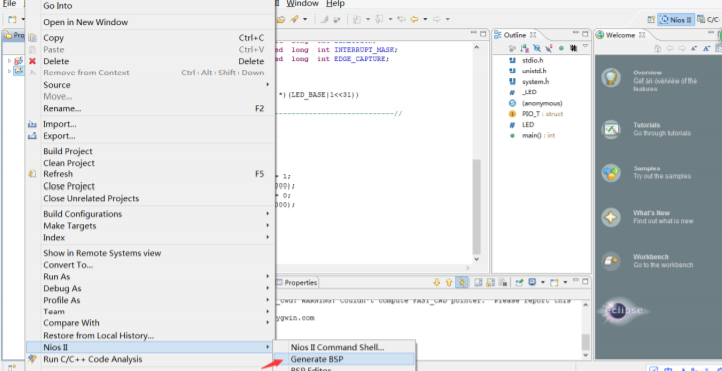
Task: Expand the first project tree node
Action: point(9,60)
